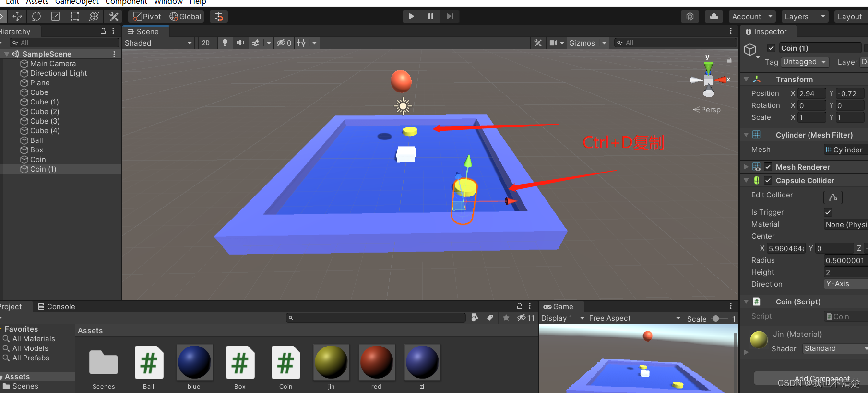
Task: Open the Direction Y-Axis dropdown
Action: click(x=846, y=284)
